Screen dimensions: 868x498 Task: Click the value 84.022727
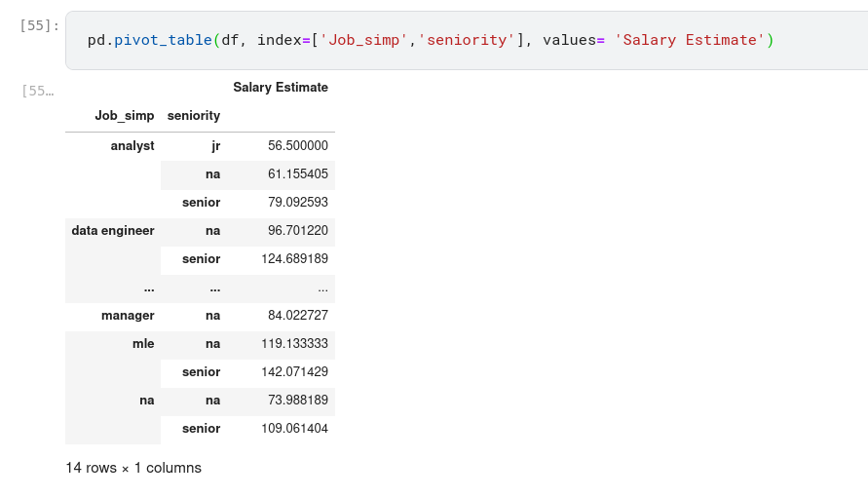click(x=297, y=316)
